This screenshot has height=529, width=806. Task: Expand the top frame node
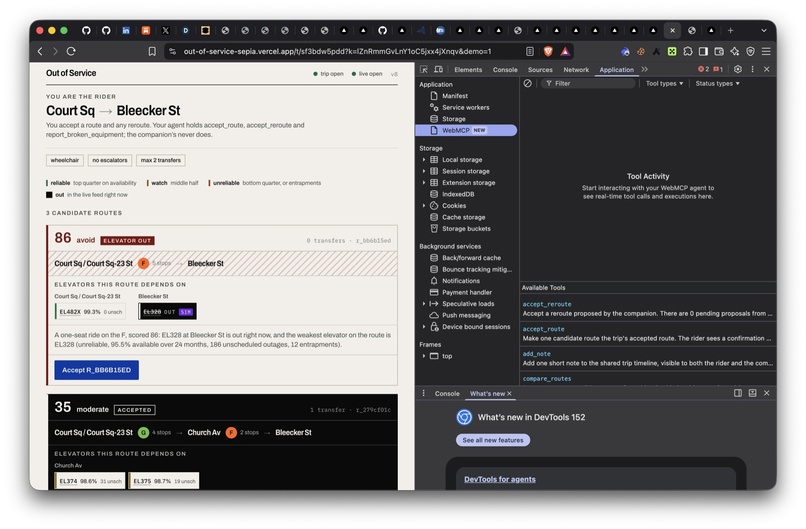[x=424, y=356]
